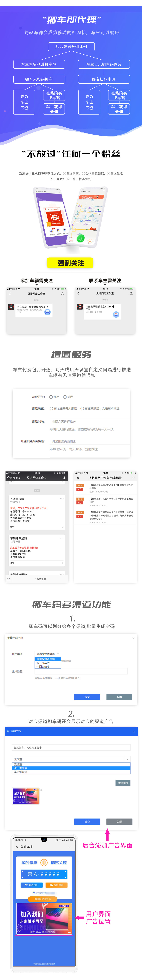Click the 生成数量 input field

[81, 671]
